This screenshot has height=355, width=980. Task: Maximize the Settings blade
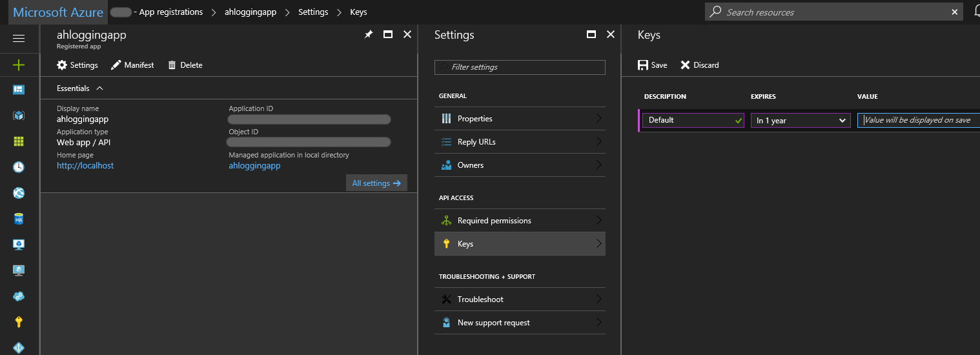tap(591, 34)
